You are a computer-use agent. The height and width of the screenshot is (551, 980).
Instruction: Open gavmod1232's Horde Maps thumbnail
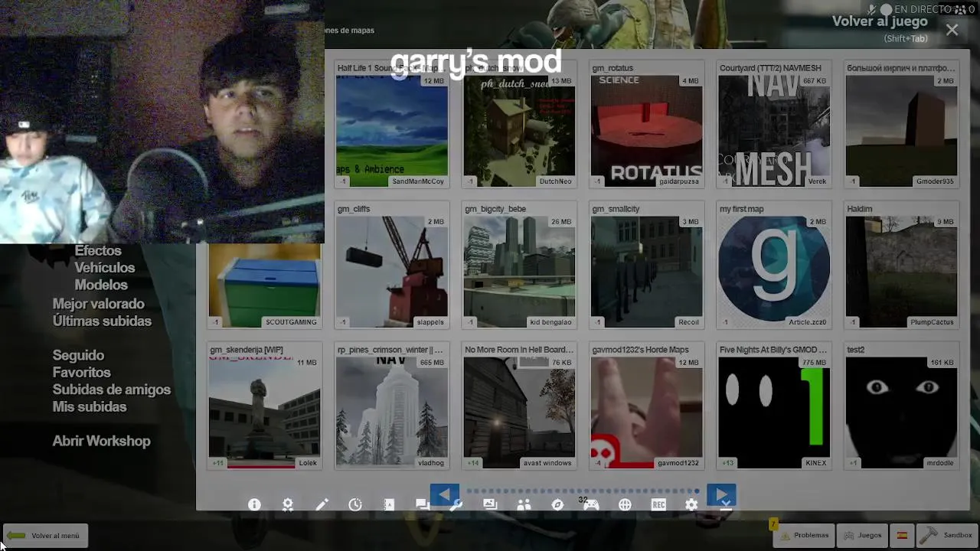coord(646,412)
